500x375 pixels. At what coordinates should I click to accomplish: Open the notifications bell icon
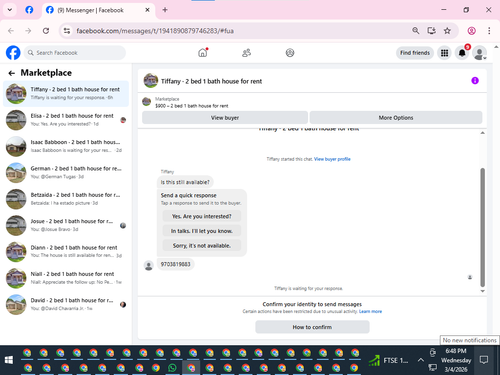(462, 53)
